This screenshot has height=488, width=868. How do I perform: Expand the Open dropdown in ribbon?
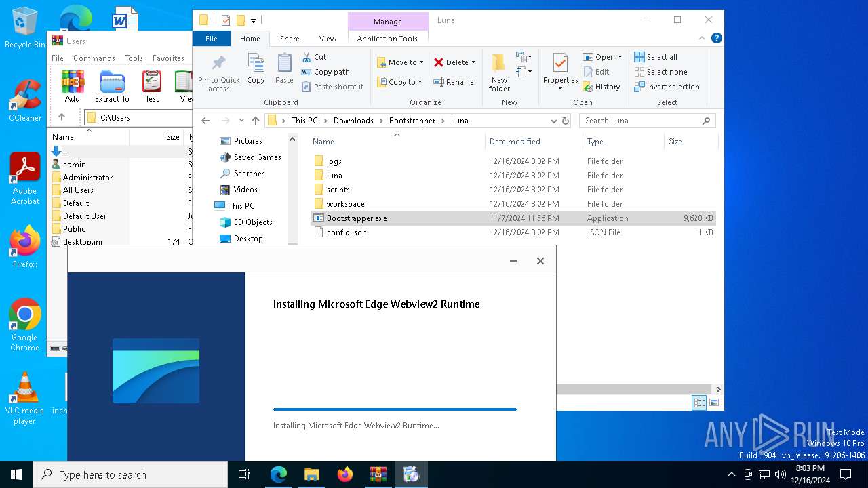point(620,57)
